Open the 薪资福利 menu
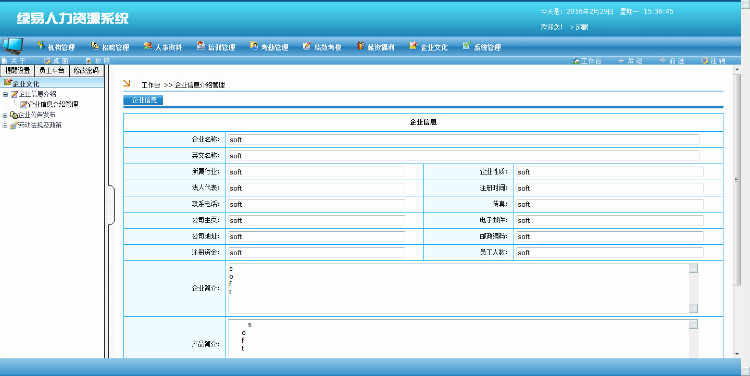 pos(376,47)
